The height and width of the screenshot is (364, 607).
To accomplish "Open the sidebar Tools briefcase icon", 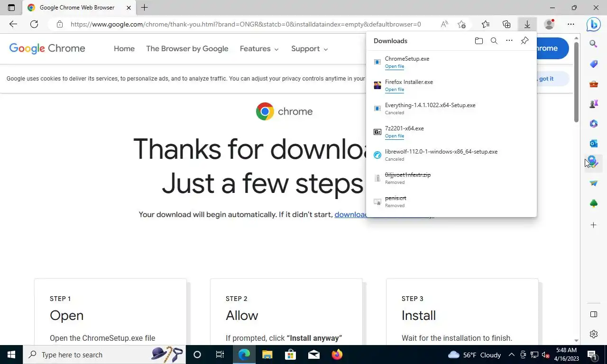I will point(594,84).
